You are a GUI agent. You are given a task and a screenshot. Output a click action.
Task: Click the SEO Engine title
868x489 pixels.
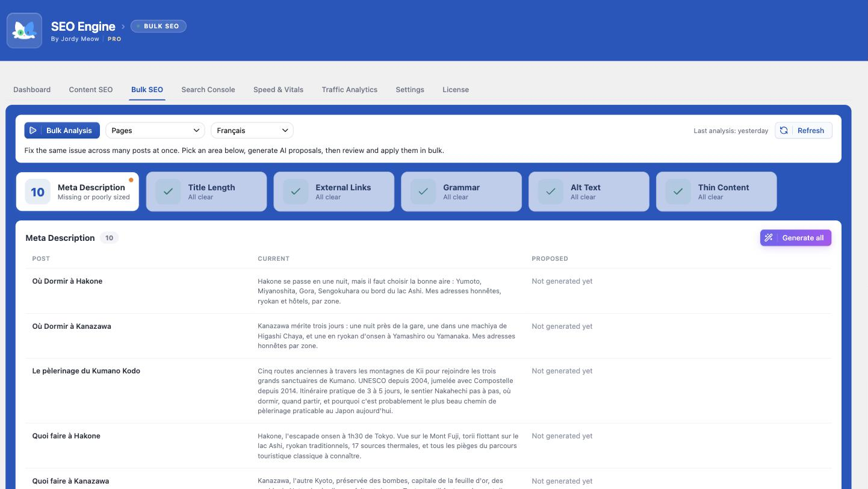click(x=83, y=26)
